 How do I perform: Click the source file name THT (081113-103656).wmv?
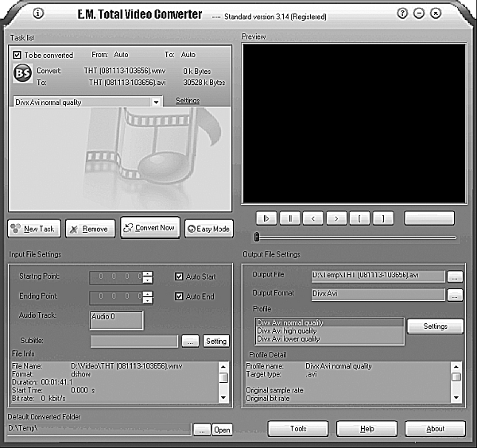[x=125, y=71]
